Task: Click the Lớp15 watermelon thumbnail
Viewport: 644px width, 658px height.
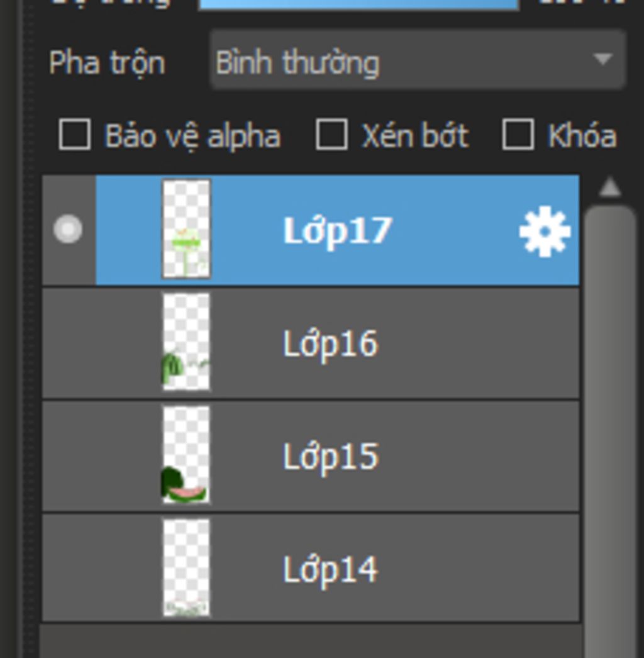Action: tap(186, 455)
